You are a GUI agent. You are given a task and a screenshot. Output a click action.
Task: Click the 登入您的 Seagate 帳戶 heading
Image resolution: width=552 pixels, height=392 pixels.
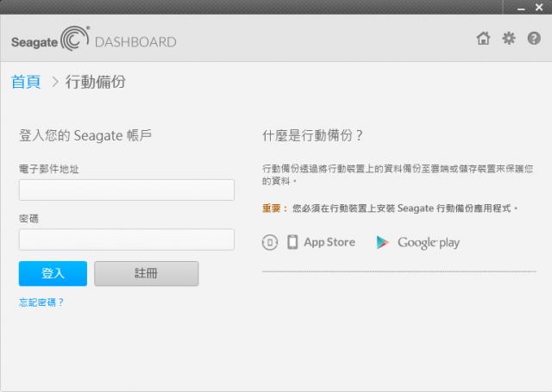point(85,136)
